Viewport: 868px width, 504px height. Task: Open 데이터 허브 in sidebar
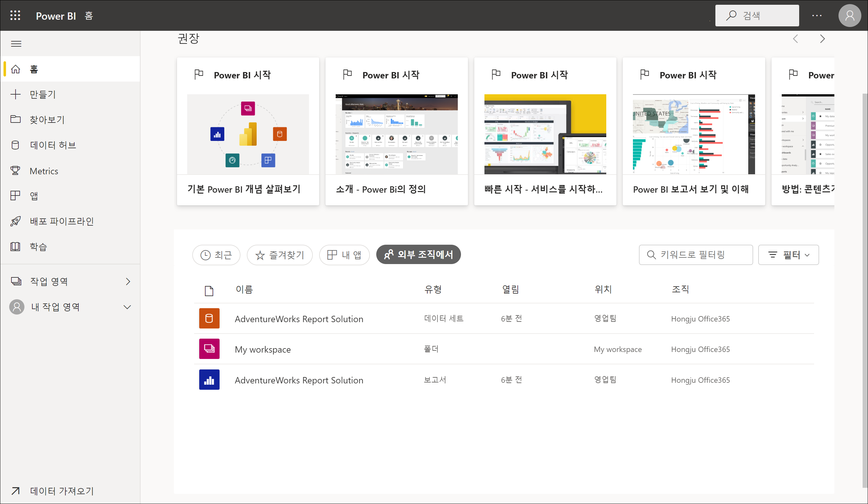point(52,145)
